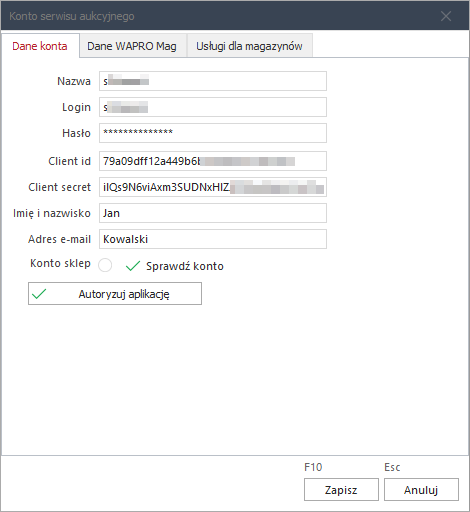
Task: Edit the Imię i nazwisko field
Action: tap(213, 213)
